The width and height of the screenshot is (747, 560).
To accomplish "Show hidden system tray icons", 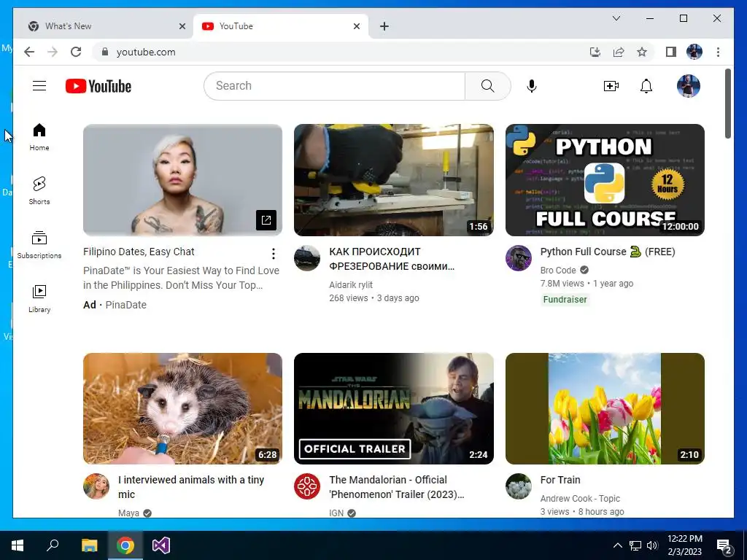I will 617,545.
